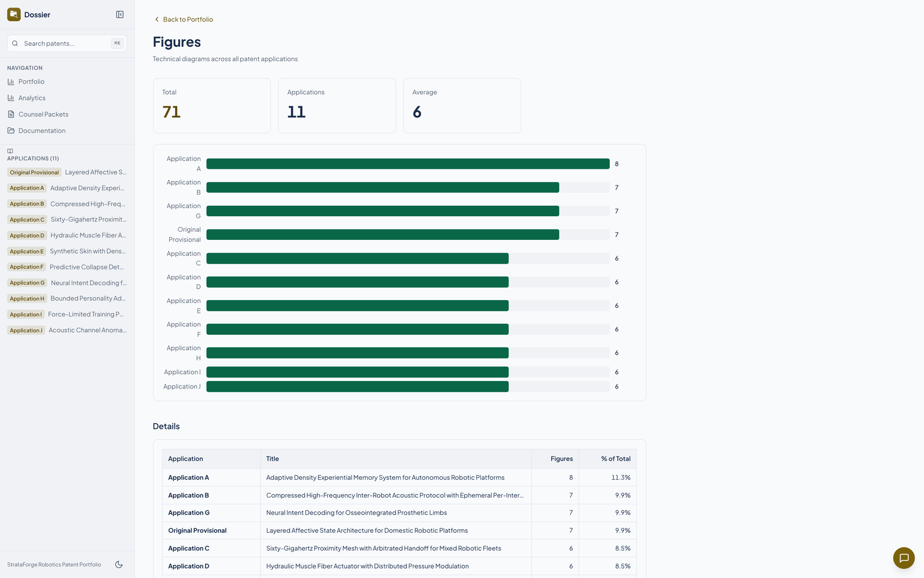Click the Application A bar in chart
This screenshot has height=578, width=924.
pyautogui.click(x=408, y=164)
